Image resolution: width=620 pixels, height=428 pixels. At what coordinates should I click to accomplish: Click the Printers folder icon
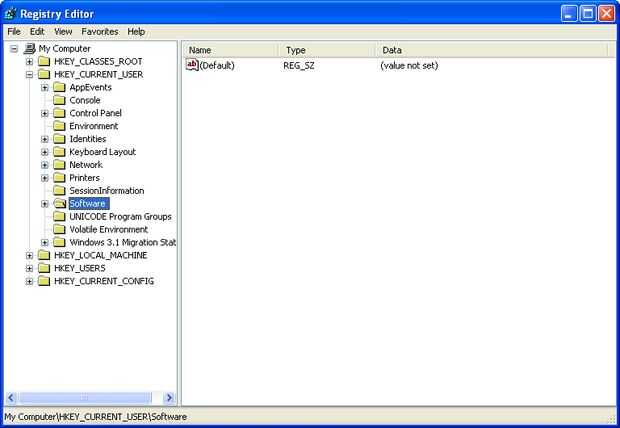coord(59,178)
